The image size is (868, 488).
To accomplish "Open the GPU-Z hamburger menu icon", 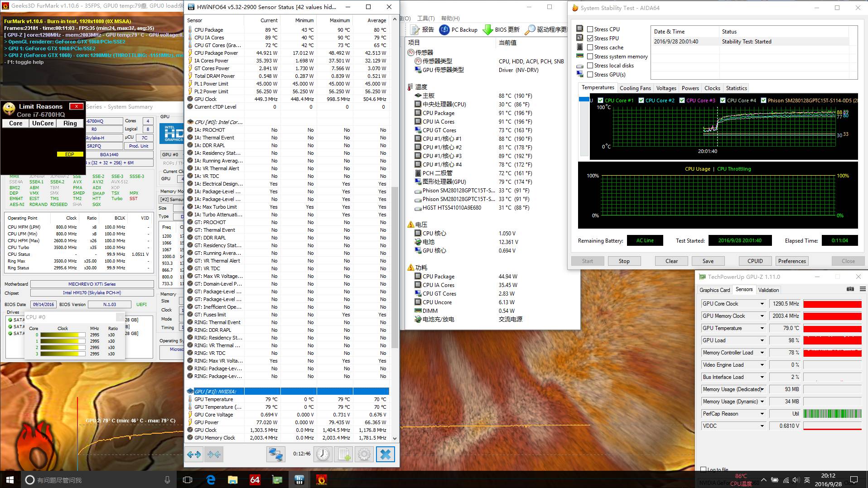I will click(x=863, y=289).
